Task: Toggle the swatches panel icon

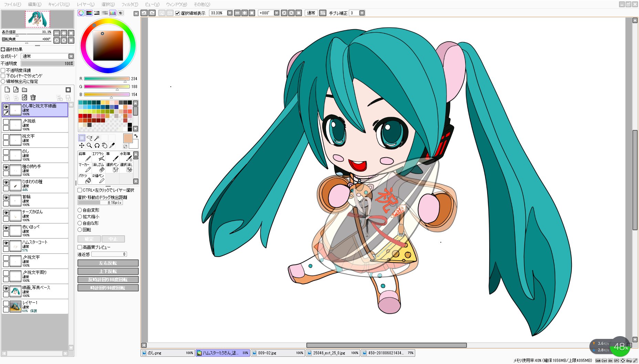Action: (113, 13)
